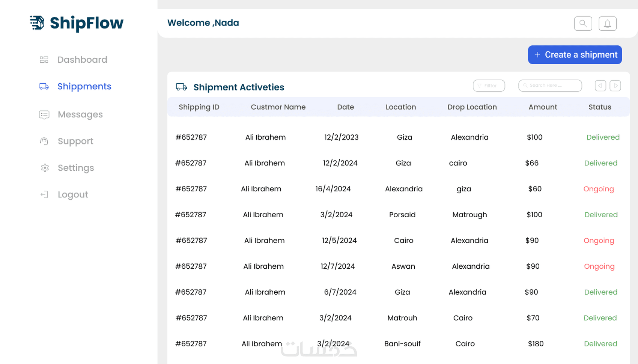The image size is (638, 364).
Task: Click the Logout arrow icon
Action: click(44, 194)
